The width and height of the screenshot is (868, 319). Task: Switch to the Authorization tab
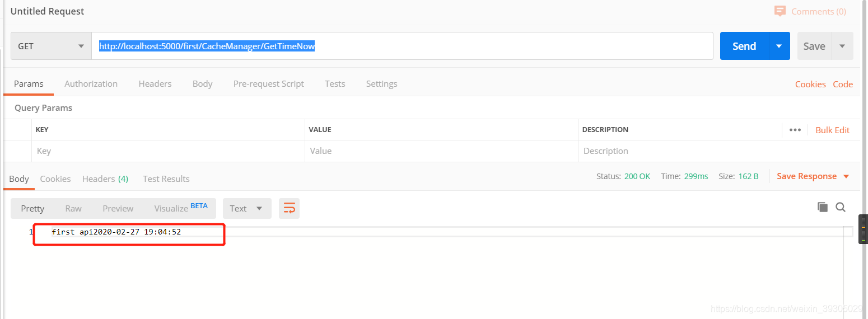tap(91, 84)
